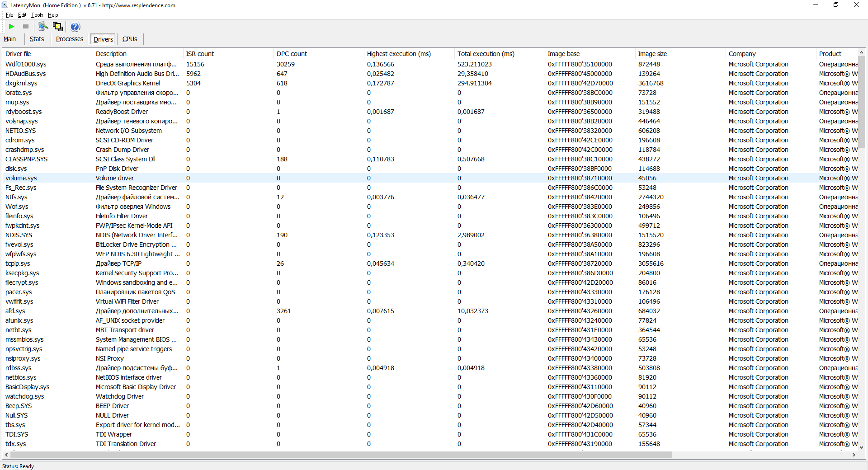Click the yellow overlapping windows toolbar icon
868x470 pixels.
58,27
